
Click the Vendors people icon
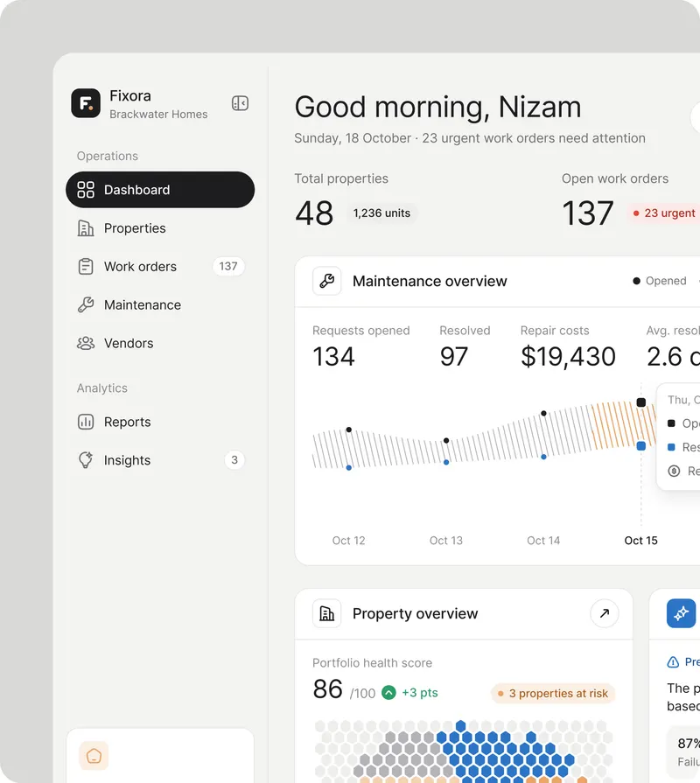coord(86,343)
